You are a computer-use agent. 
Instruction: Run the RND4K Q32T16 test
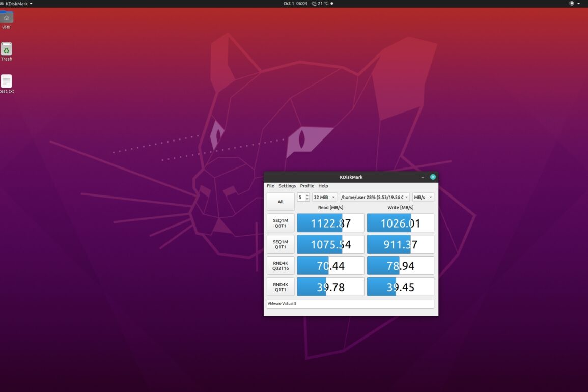point(281,265)
